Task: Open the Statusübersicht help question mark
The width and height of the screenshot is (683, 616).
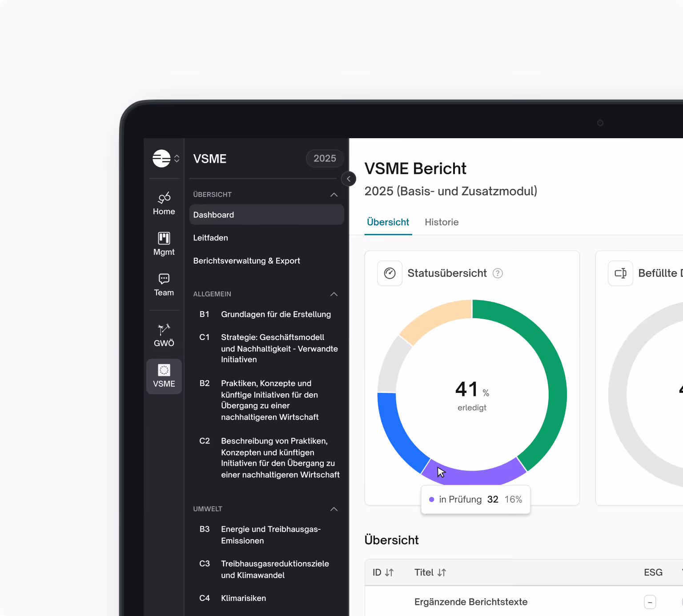Action: coord(498,273)
